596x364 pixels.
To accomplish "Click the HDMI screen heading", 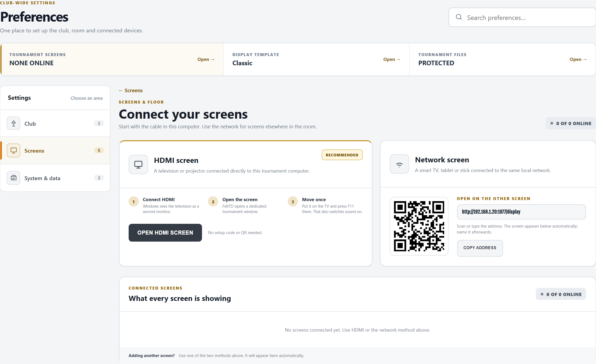I will 176,160.
